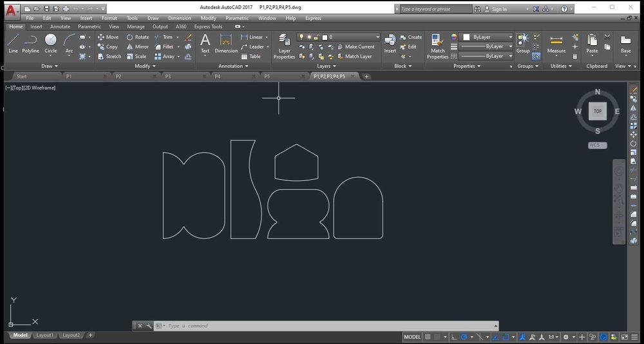This screenshot has height=344, width=644.
Task: Choose the Stretch command
Action: [x=109, y=56]
